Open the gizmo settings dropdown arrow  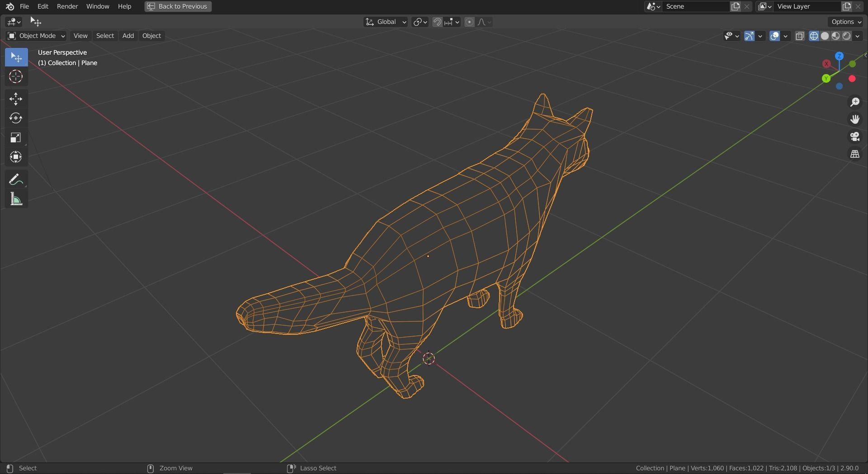pyautogui.click(x=760, y=36)
